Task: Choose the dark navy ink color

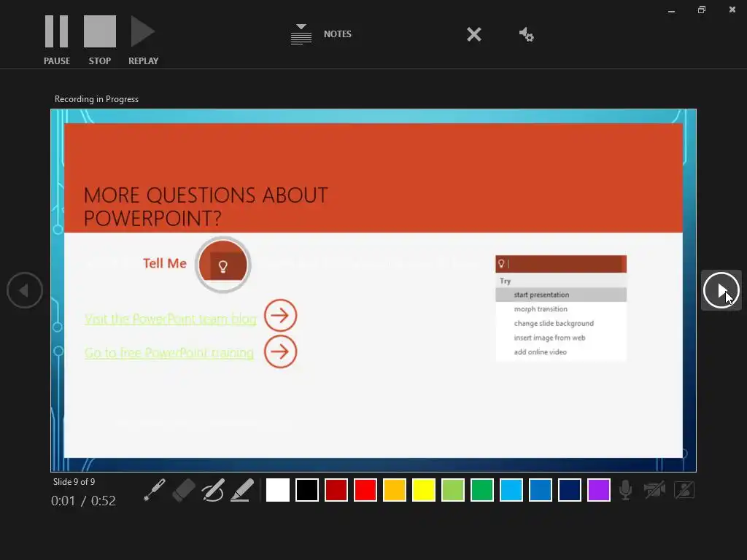Action: [x=570, y=490]
